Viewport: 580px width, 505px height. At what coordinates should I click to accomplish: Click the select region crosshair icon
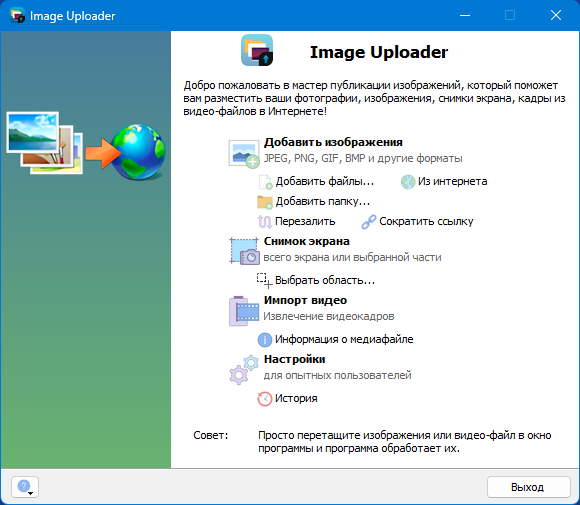pos(265,280)
